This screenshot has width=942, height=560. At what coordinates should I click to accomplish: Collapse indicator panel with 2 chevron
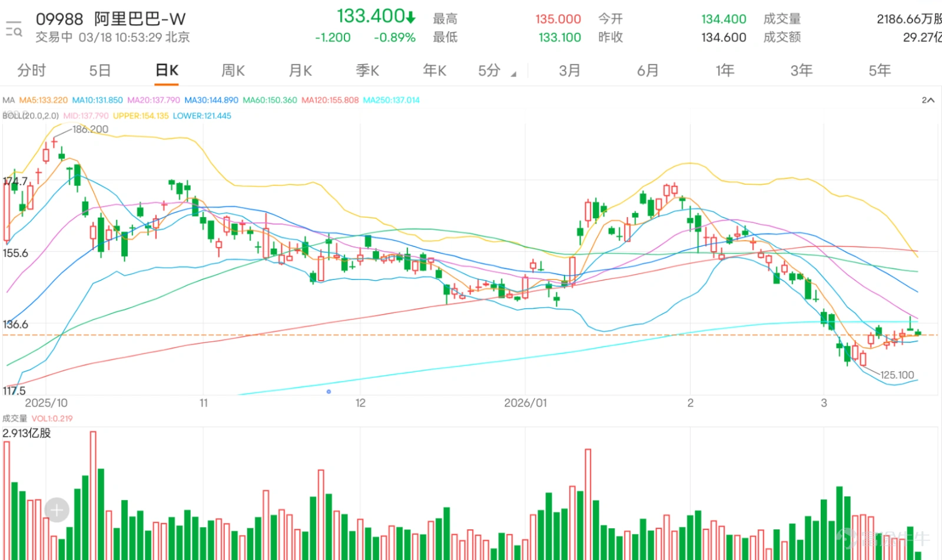pyautogui.click(x=928, y=100)
